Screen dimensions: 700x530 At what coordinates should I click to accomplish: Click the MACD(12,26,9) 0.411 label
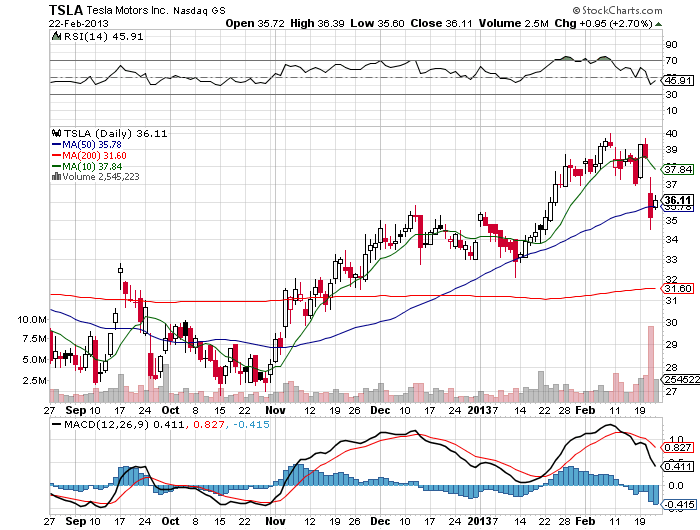coord(124,424)
